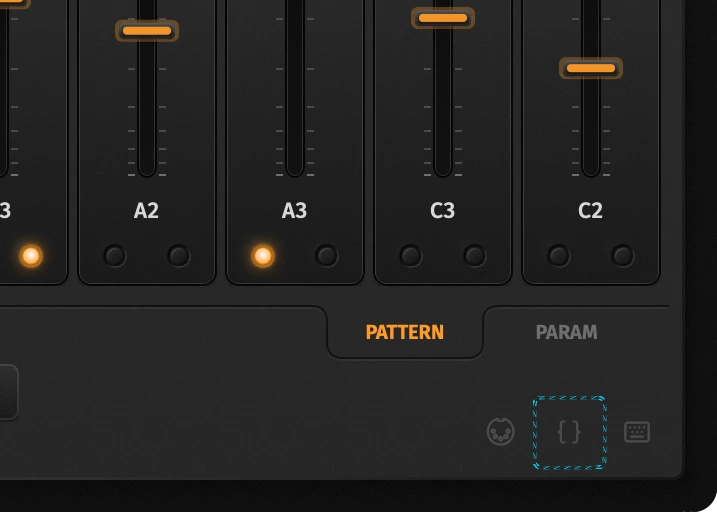Select the A2 note label
The image size is (717, 512).
tap(146, 210)
